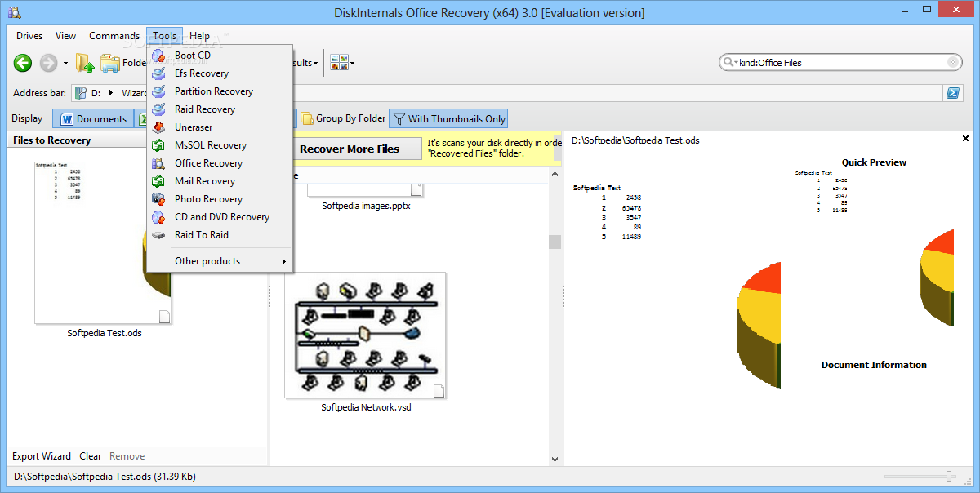Click the D: drive icon in address bar

(x=82, y=93)
